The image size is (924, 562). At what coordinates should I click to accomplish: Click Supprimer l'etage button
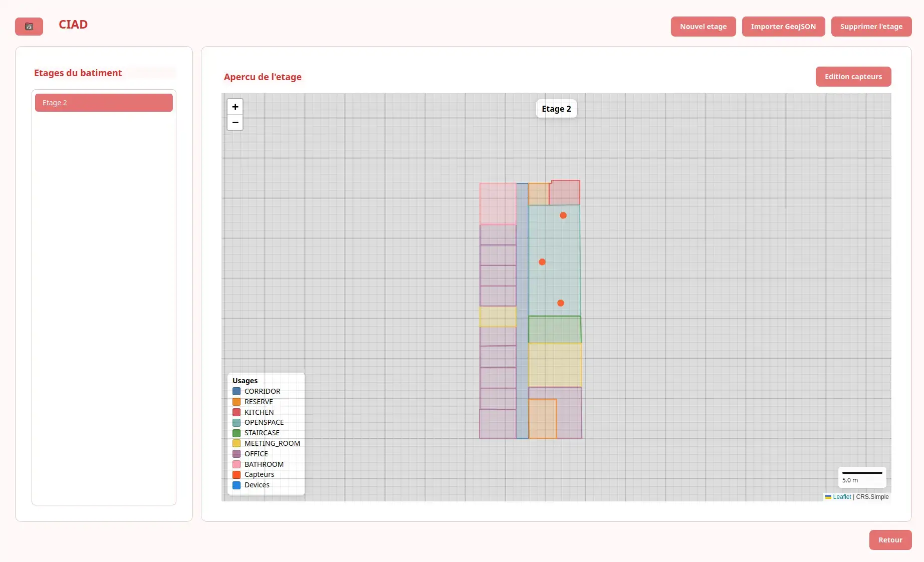pyautogui.click(x=871, y=27)
